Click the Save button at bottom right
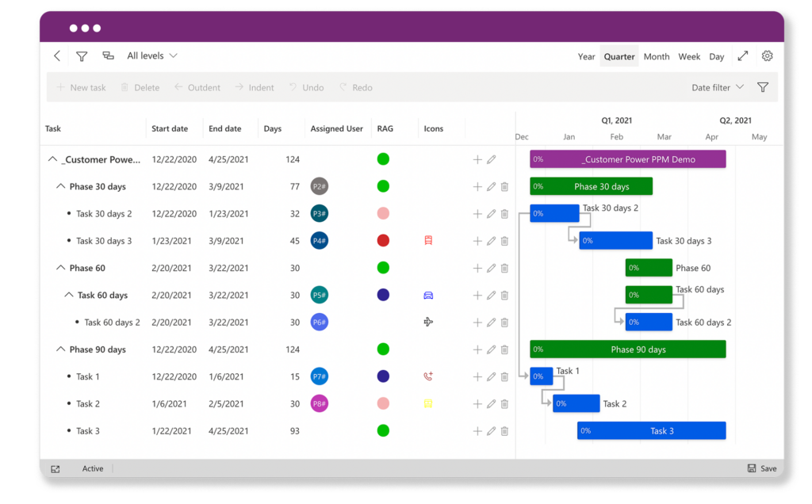The width and height of the screenshot is (812, 504). click(x=760, y=468)
